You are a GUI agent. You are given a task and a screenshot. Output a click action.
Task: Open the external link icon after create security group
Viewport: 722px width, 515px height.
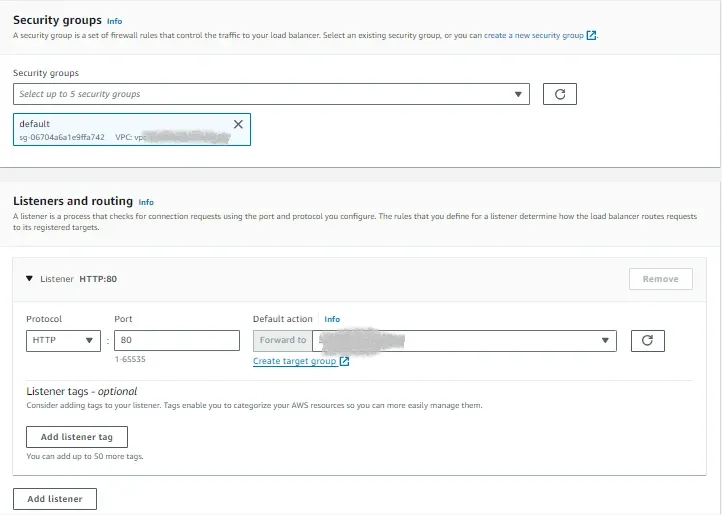coord(591,35)
